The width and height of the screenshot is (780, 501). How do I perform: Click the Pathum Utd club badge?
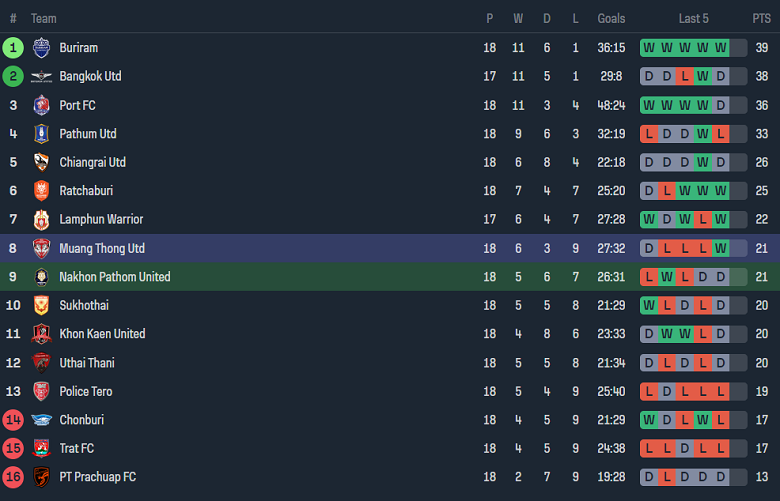point(41,134)
